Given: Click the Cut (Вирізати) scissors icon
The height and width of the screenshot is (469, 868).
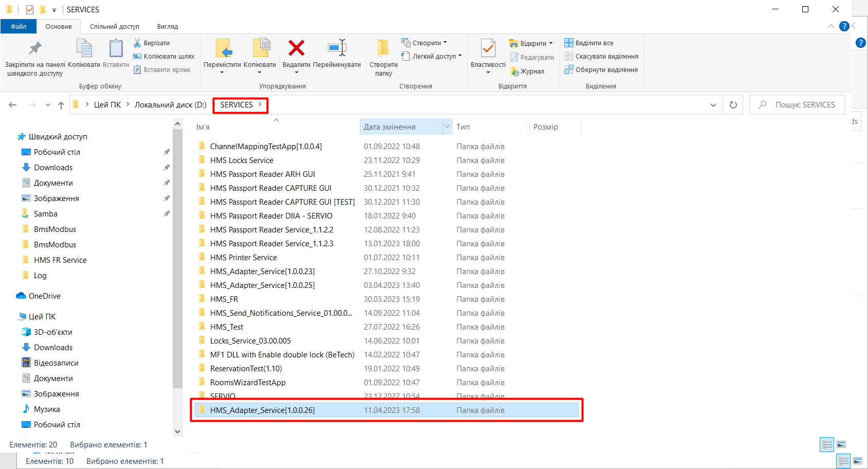Looking at the screenshot, I should pos(137,43).
